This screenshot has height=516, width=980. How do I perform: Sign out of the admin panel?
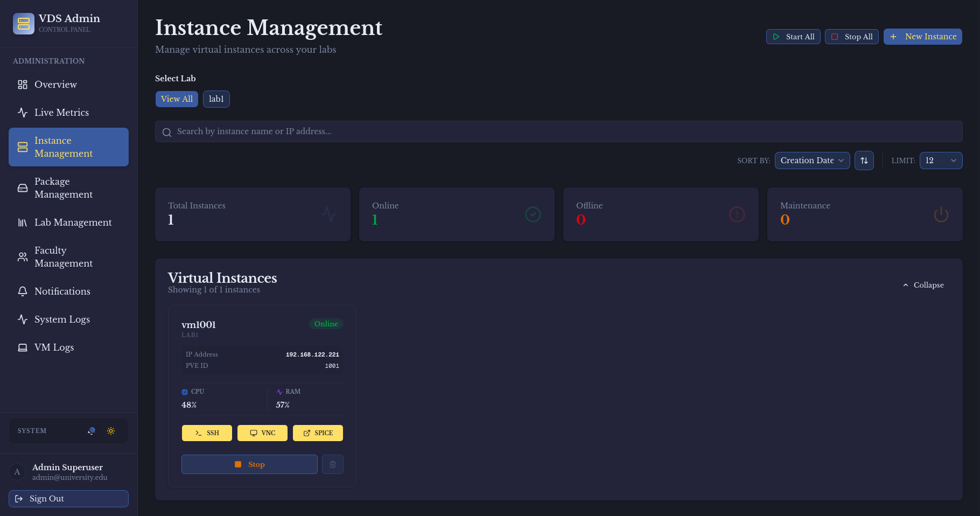coord(69,499)
